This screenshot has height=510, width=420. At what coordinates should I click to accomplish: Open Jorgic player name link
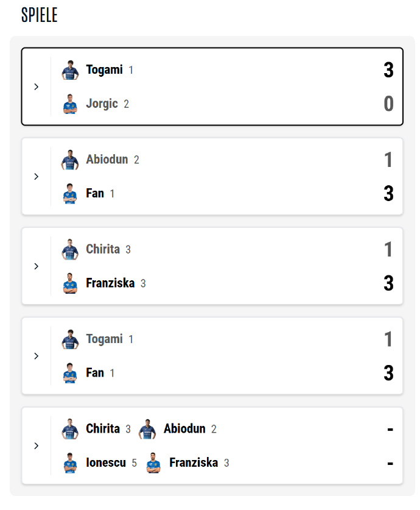tap(102, 104)
